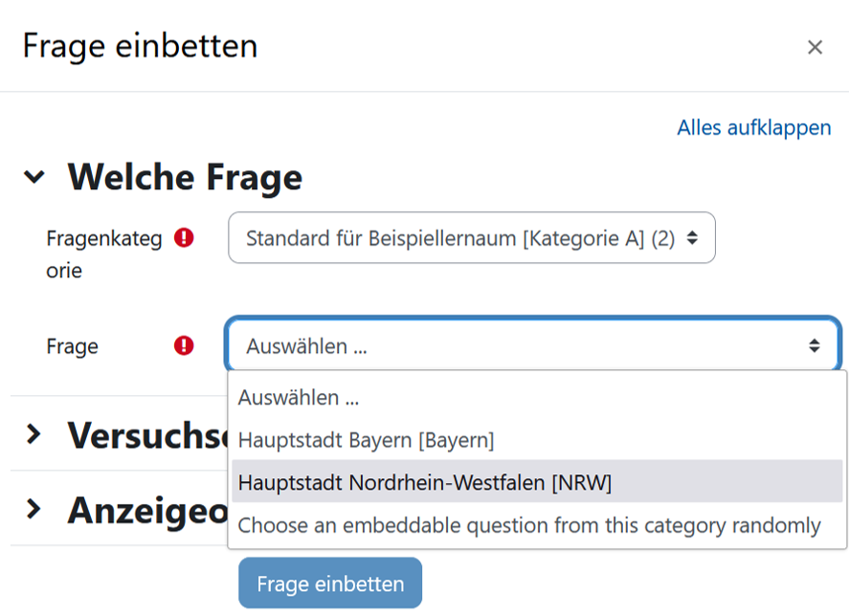The height and width of the screenshot is (616, 849).
Task: Choose Hauptstadt Bayern [Bayern] option
Action: (366, 440)
